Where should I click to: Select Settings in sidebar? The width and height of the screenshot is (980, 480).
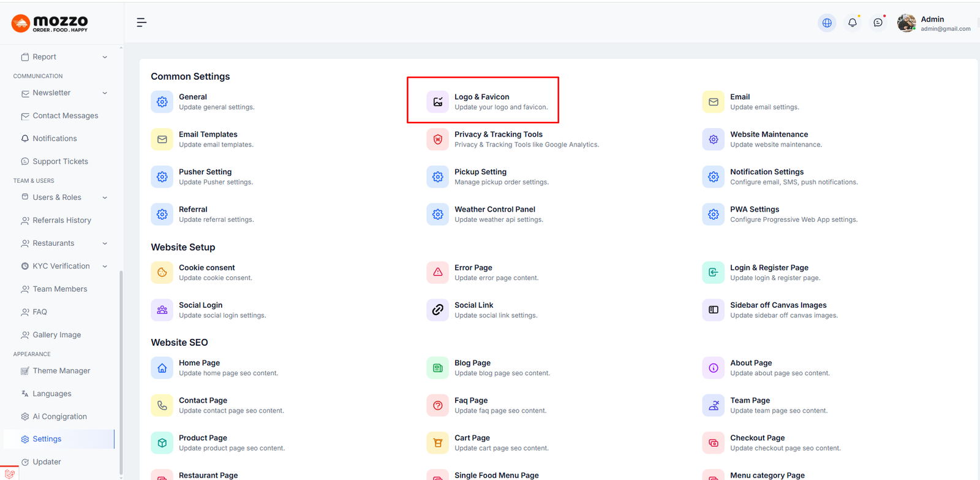click(59, 439)
